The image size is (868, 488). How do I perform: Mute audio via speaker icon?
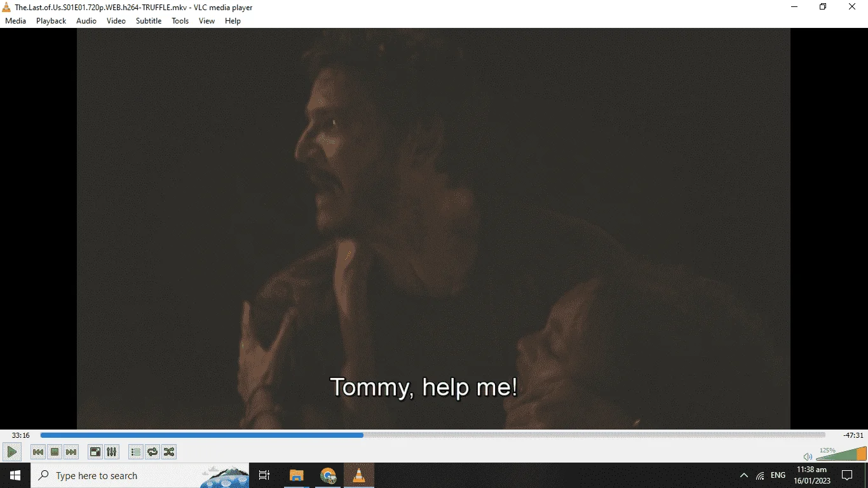click(808, 456)
